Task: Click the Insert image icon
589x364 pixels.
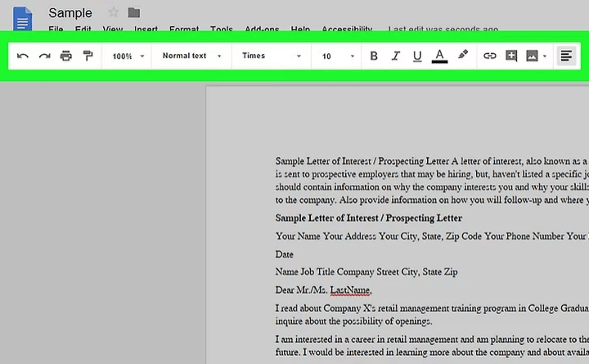Action: coord(533,56)
